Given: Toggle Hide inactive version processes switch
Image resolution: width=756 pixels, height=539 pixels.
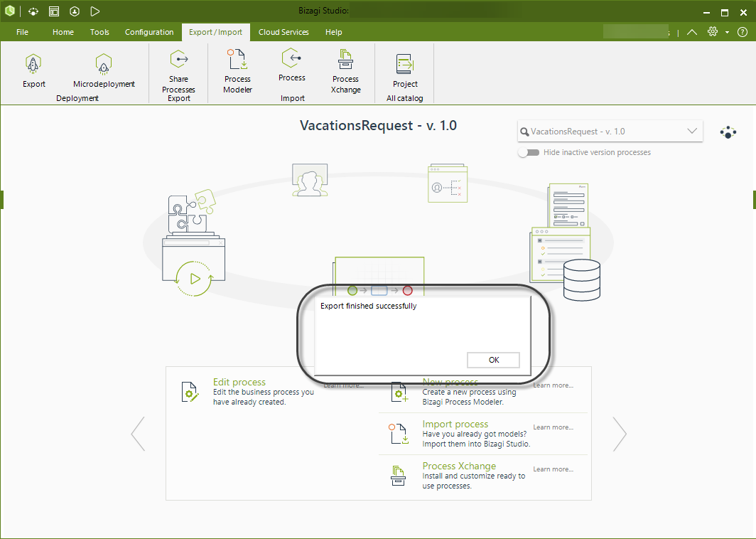Looking at the screenshot, I should 529,152.
